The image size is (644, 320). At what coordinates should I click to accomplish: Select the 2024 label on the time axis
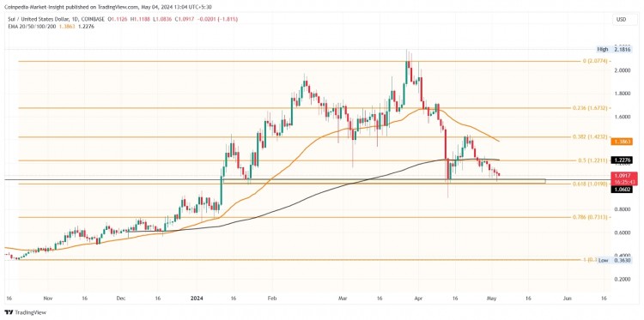pos(196,299)
